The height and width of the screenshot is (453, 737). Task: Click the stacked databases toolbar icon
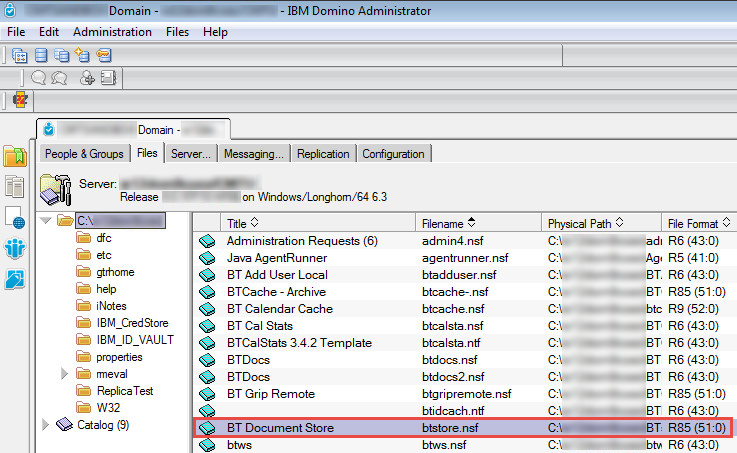point(62,55)
